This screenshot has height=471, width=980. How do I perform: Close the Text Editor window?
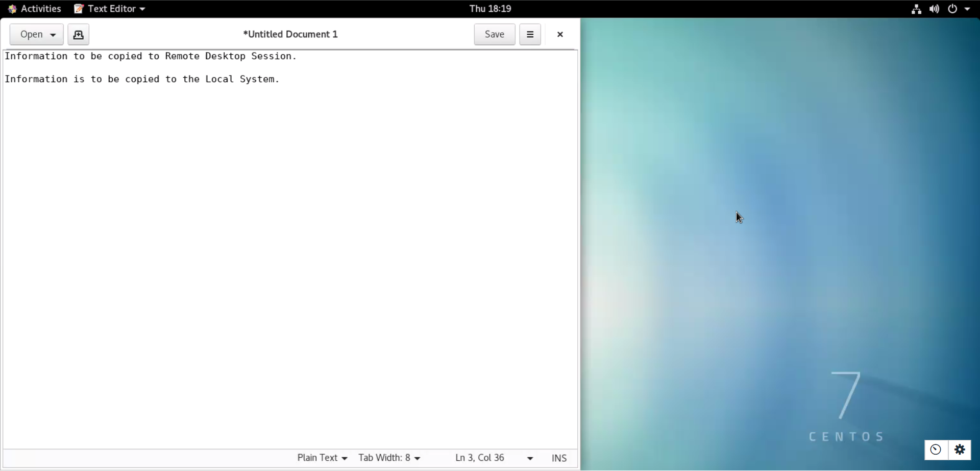click(x=560, y=34)
